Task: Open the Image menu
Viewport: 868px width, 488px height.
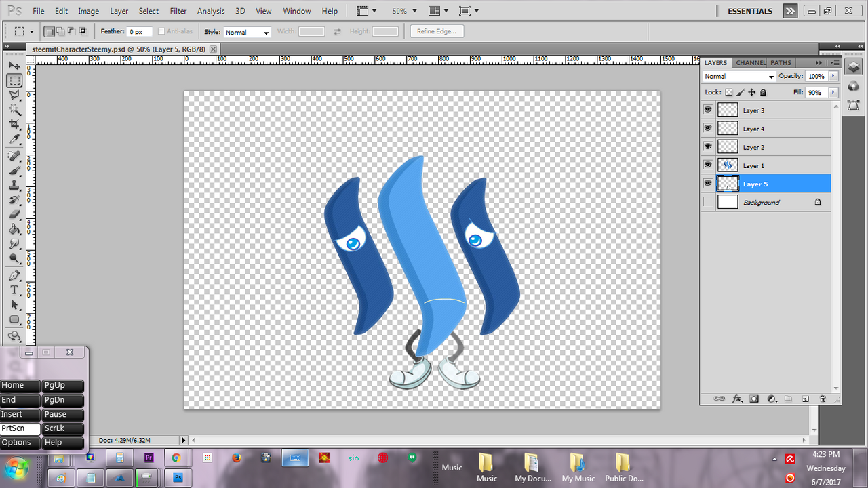Action: coord(88,11)
